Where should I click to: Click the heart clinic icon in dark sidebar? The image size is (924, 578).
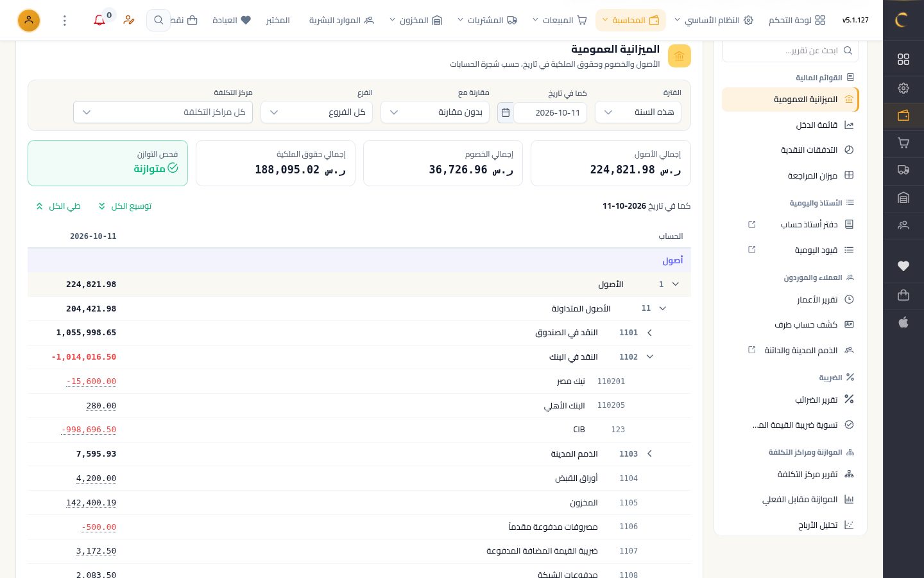903,266
